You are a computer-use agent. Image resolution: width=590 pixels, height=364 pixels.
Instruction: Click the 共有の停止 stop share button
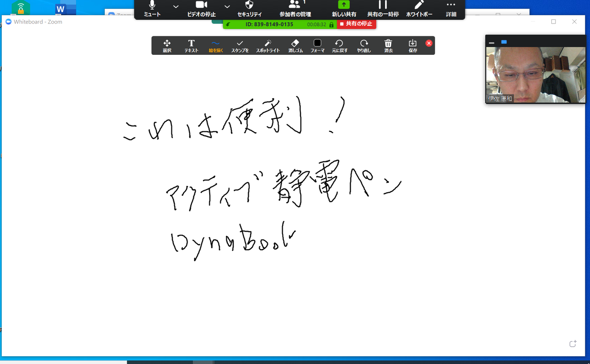[x=356, y=24]
